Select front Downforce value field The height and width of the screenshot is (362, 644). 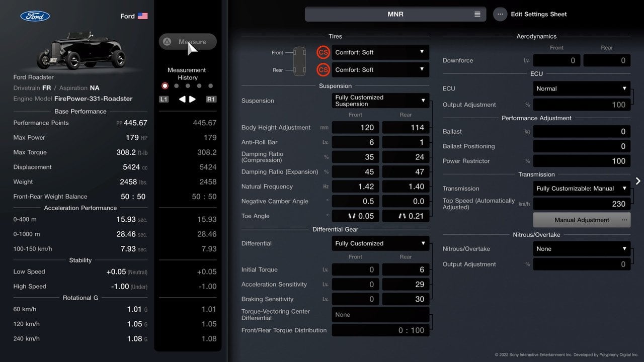coord(556,60)
